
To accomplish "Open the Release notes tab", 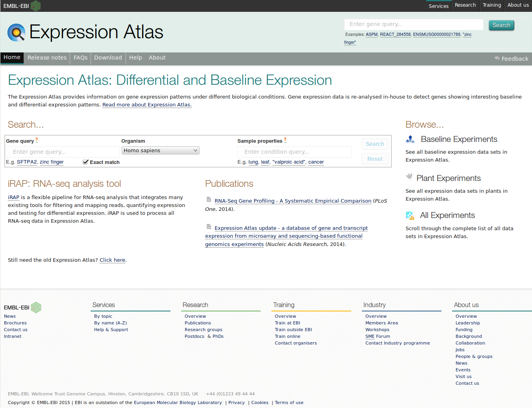I will click(x=47, y=58).
